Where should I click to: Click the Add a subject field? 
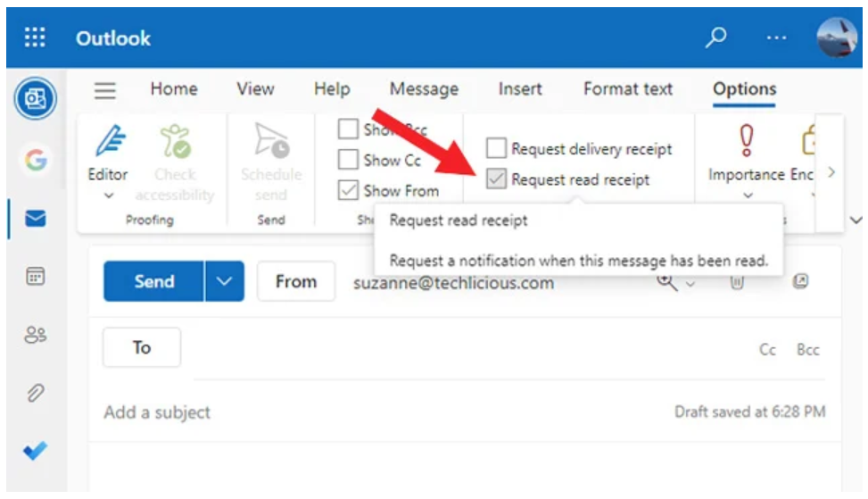tap(357, 412)
